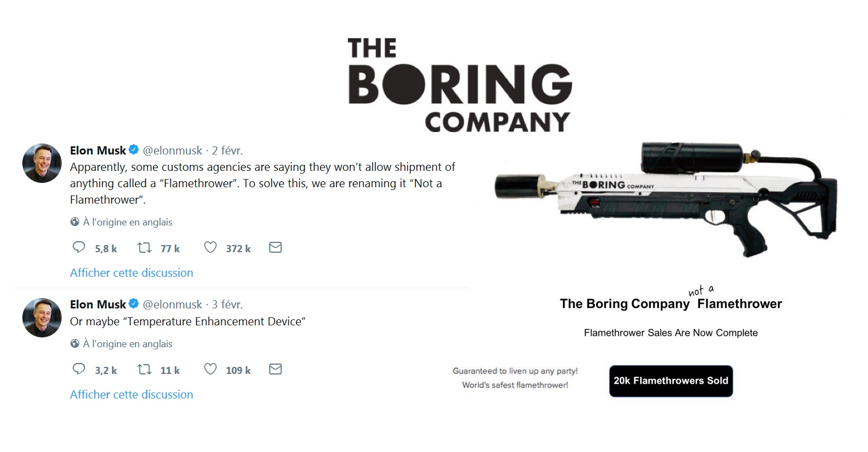Click The Boring Company logo at top
This screenshot has height=452, width=868.
(x=460, y=85)
